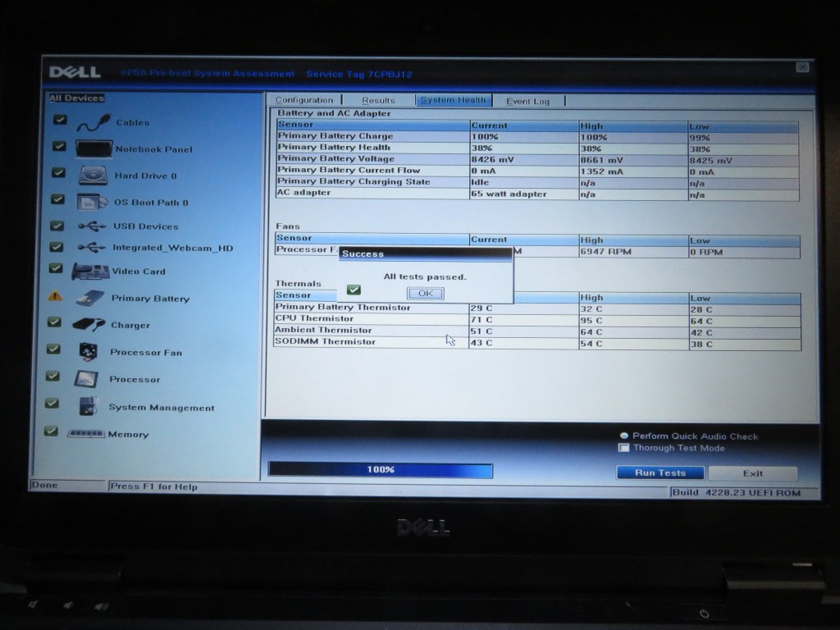
Task: Click the 'Done' status bar text
Action: click(x=44, y=485)
